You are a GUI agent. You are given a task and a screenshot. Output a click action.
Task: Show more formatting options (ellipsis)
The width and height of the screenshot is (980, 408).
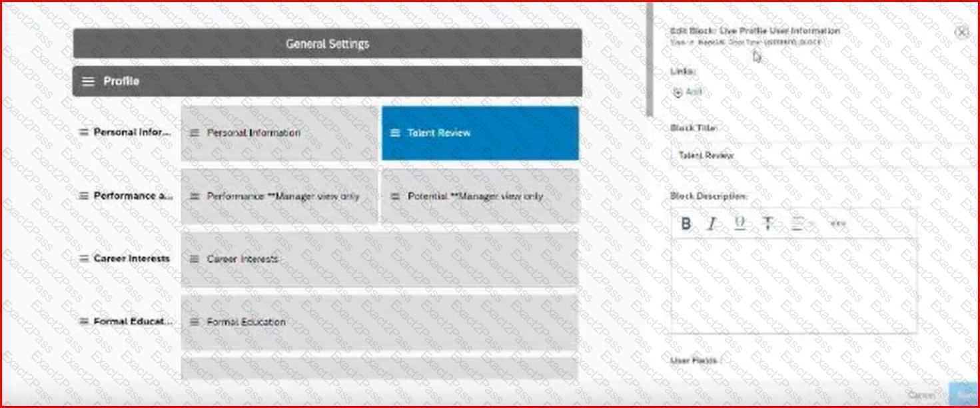click(x=838, y=224)
